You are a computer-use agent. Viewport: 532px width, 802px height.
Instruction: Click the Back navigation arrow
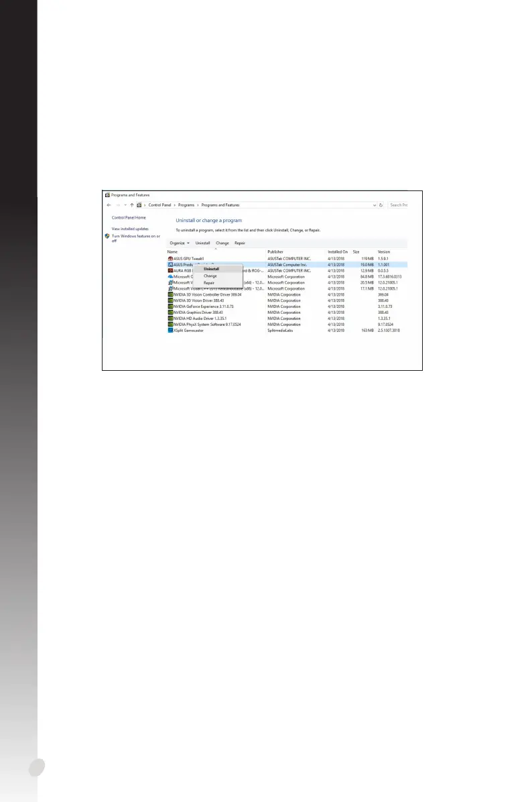point(109,205)
